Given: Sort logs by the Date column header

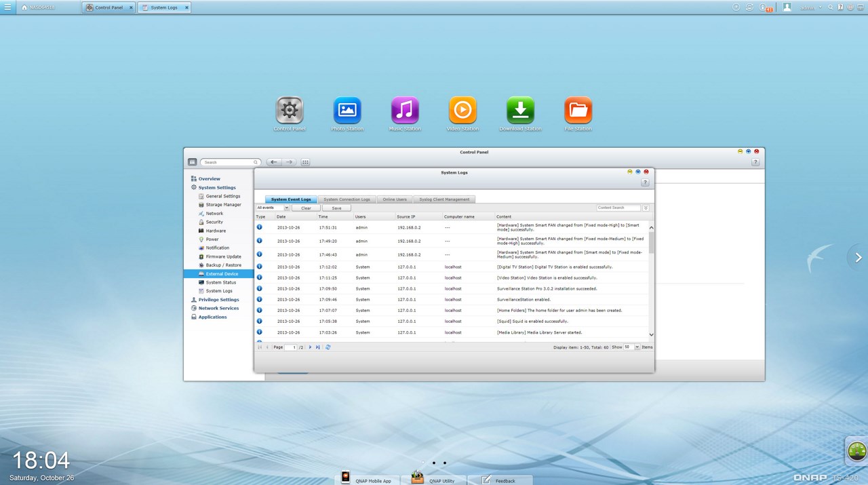Looking at the screenshot, I should pyautogui.click(x=295, y=216).
